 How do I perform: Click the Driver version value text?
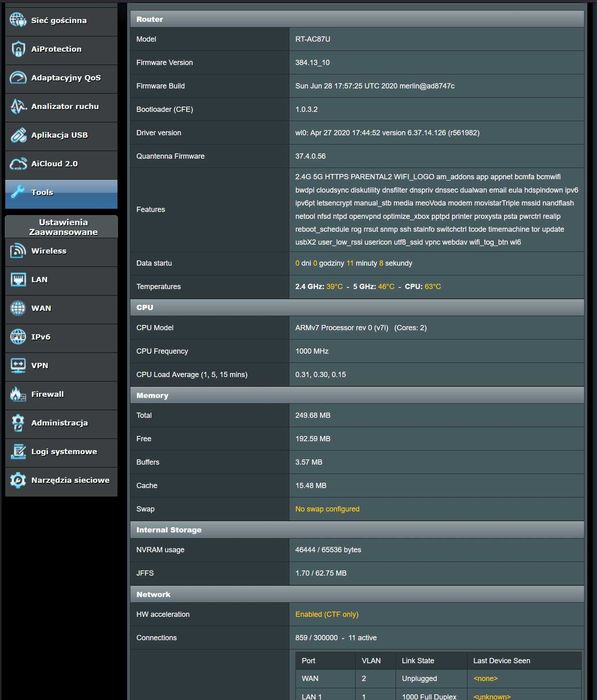coord(387,133)
